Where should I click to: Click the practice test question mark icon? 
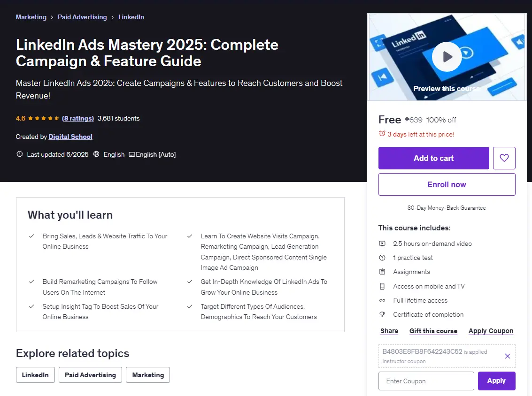[x=382, y=258]
